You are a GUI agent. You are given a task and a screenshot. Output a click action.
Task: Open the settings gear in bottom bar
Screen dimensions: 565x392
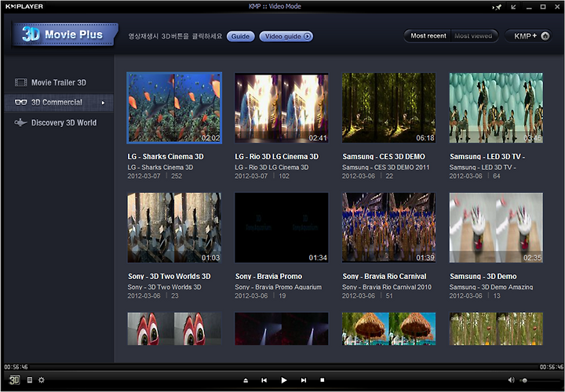click(x=42, y=379)
